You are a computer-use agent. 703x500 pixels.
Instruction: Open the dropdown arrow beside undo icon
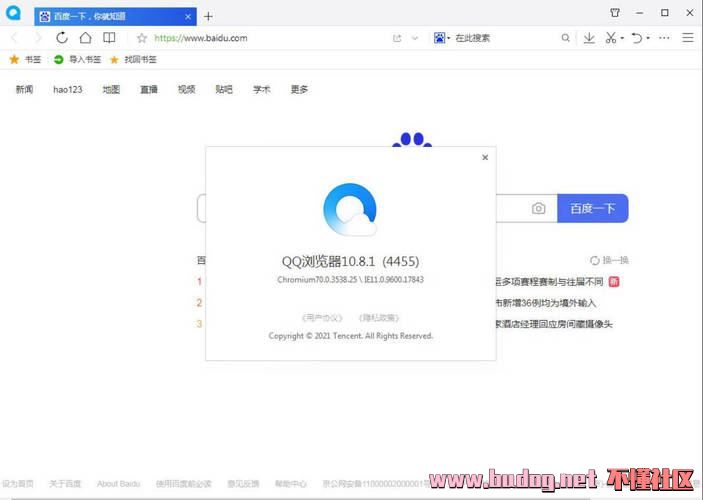[648, 38]
